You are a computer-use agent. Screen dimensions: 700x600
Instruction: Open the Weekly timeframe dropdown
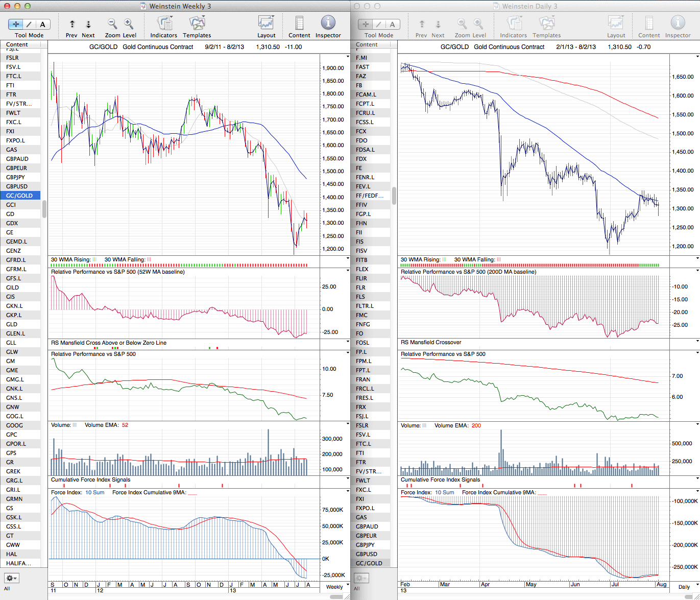click(334, 587)
